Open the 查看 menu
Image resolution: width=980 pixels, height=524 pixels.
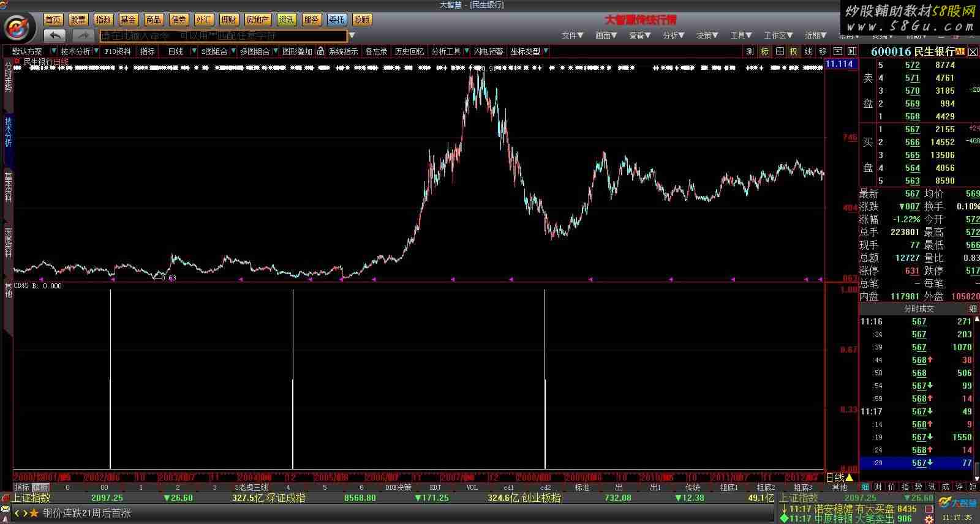[639, 36]
